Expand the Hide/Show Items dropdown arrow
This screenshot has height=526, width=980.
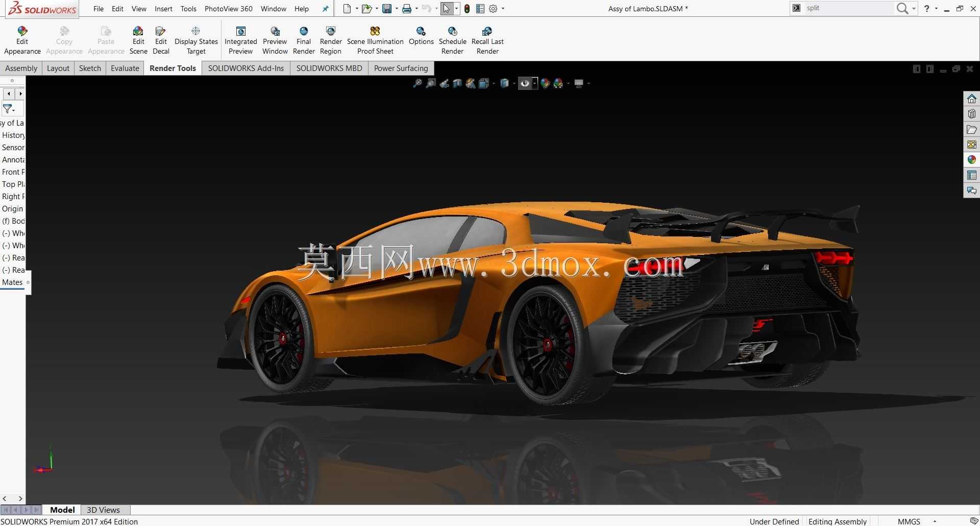pos(534,83)
